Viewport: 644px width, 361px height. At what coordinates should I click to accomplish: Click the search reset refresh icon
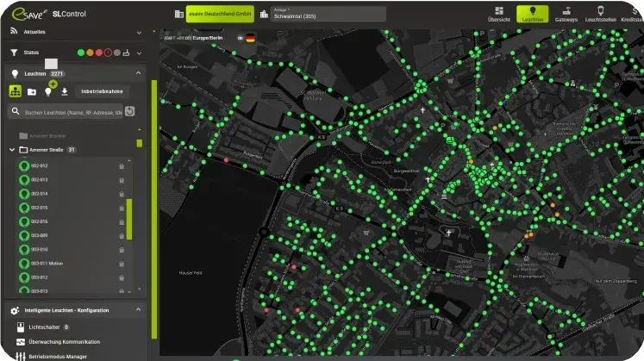(129, 111)
